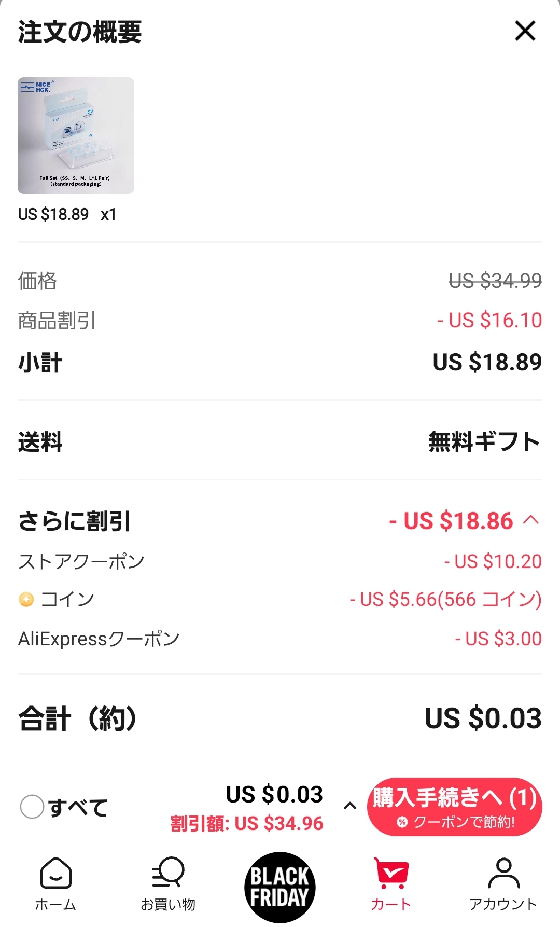Tap the 無料ギフト shipping label
The width and height of the screenshot is (560, 927).
coord(484,441)
